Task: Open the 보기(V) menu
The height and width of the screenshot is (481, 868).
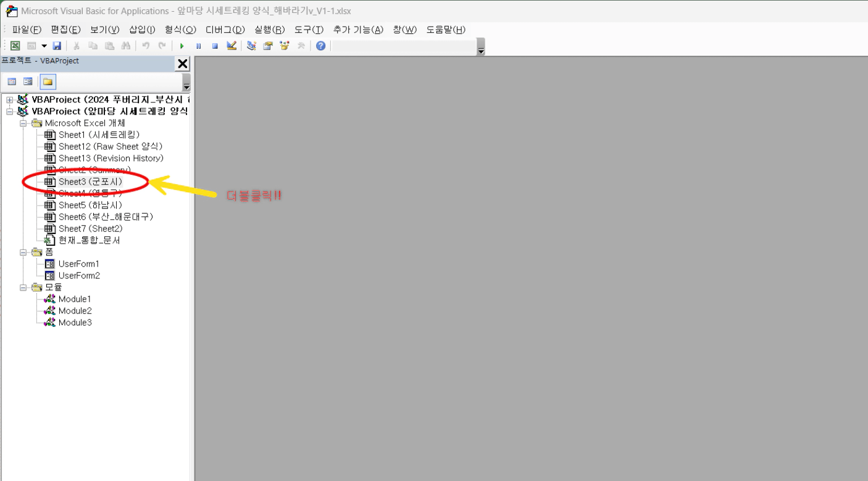Action: click(104, 30)
